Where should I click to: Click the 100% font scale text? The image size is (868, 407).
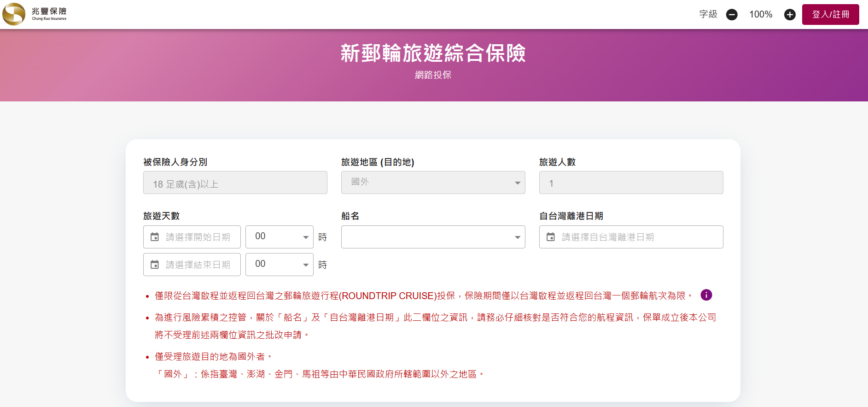[x=761, y=14]
